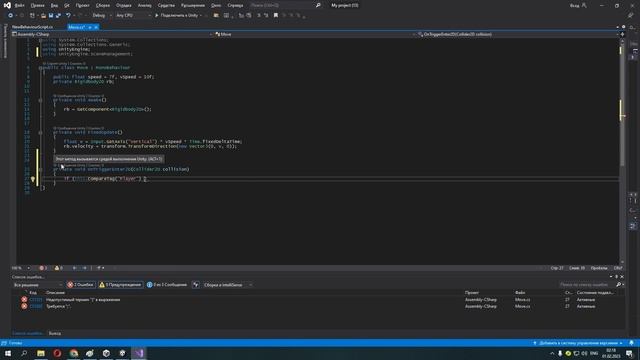The width and height of the screenshot is (640, 360).
Task: Click the build filter icon in error list
Action: (x=196, y=285)
